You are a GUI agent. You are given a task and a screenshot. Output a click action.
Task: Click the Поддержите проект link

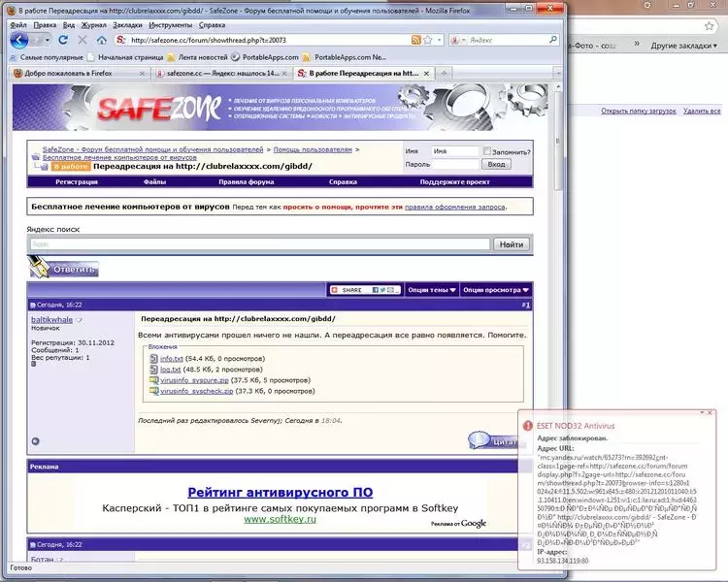pos(454,182)
